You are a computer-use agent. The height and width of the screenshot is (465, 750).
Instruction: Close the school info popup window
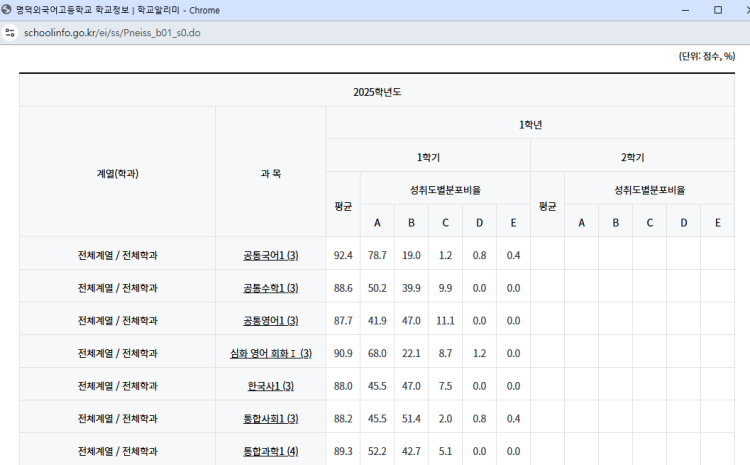point(738,10)
